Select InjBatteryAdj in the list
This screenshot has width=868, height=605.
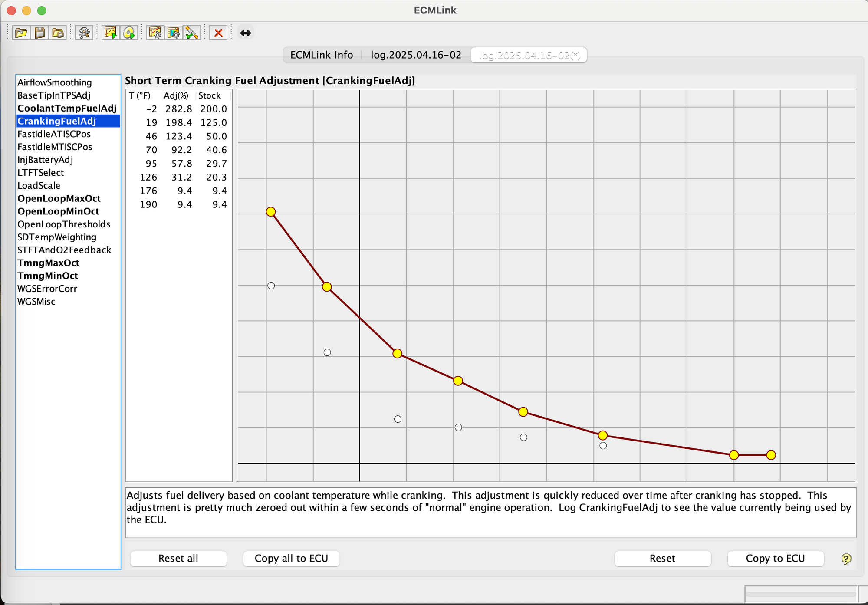[x=68, y=160]
